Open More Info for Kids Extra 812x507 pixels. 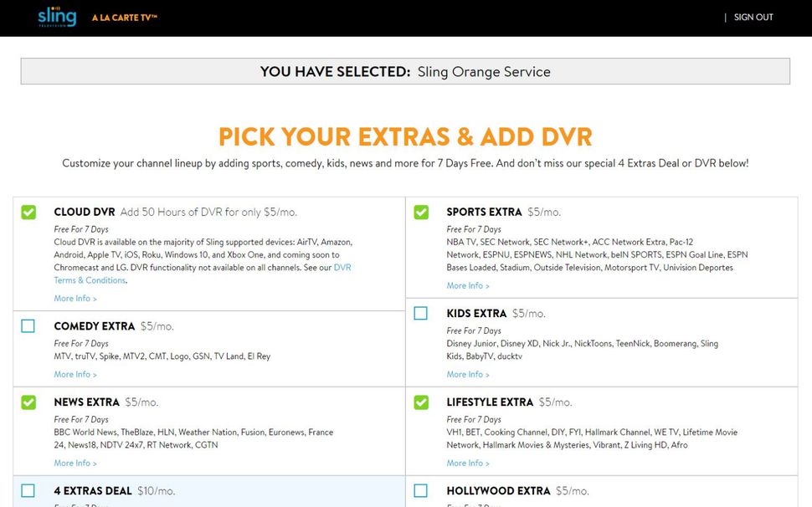[x=468, y=374]
